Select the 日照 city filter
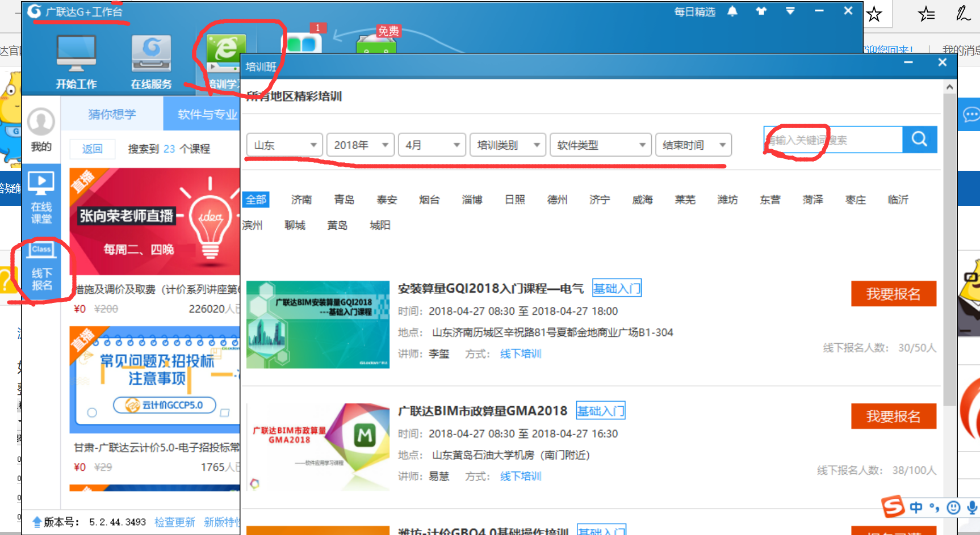 pyautogui.click(x=515, y=200)
